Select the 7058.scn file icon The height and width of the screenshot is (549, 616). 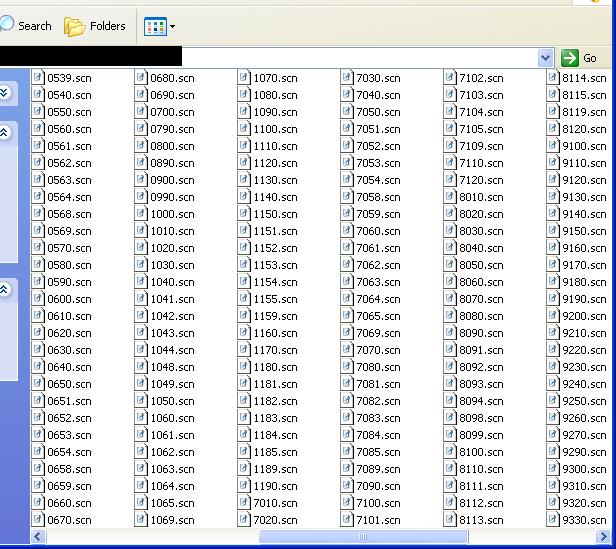(346, 196)
